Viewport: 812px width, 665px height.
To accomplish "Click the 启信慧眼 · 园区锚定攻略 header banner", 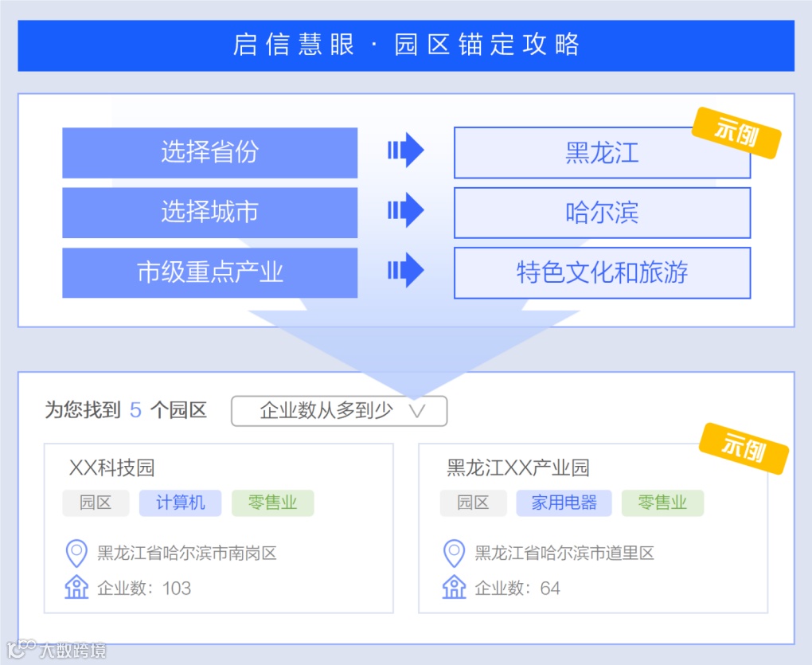I will click(406, 45).
